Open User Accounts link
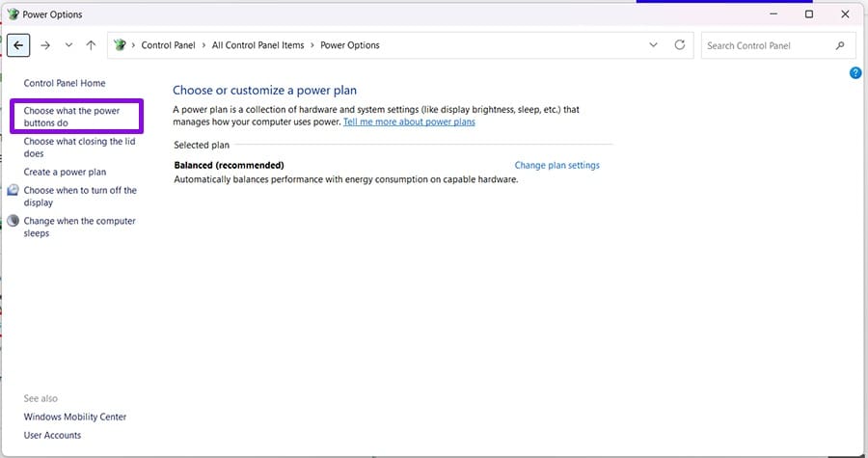The height and width of the screenshot is (458, 868). 52,435
